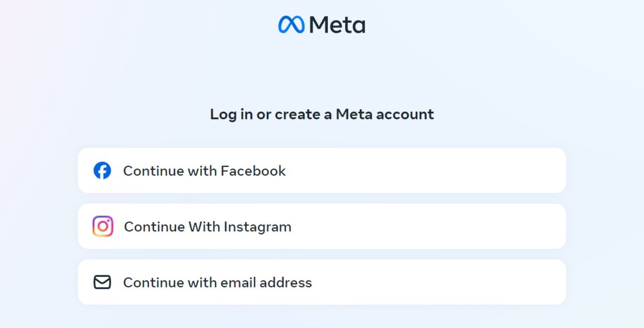Click the Meta wordmark text
644x328 pixels.
pyautogui.click(x=339, y=24)
